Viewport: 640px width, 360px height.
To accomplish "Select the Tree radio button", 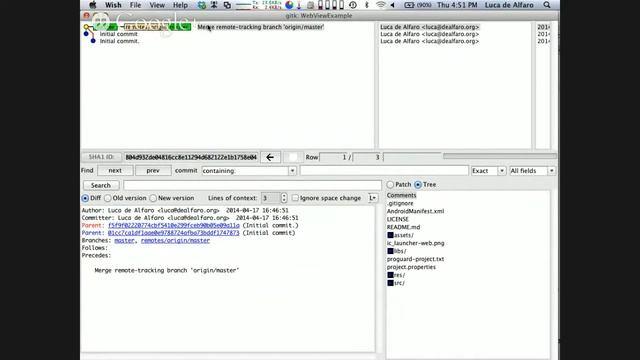I will pos(418,184).
